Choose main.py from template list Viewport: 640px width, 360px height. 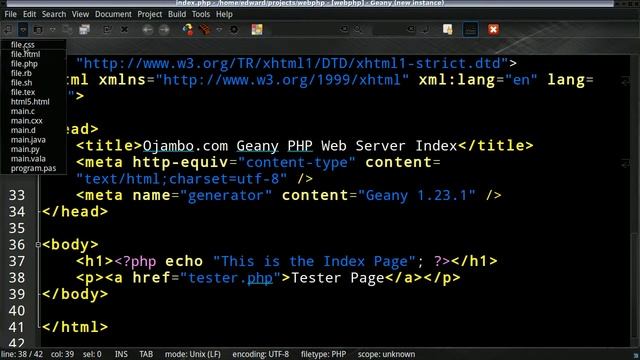click(33, 149)
